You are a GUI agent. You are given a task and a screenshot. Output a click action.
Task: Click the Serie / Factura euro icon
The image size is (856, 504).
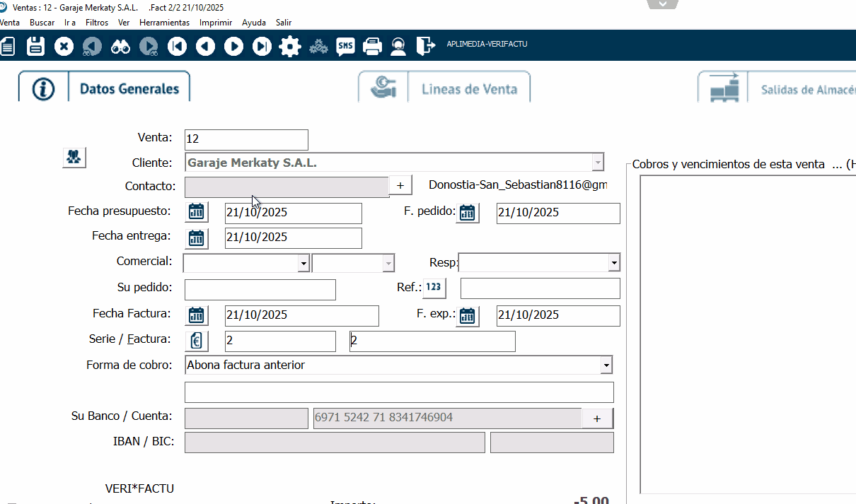pos(197,341)
